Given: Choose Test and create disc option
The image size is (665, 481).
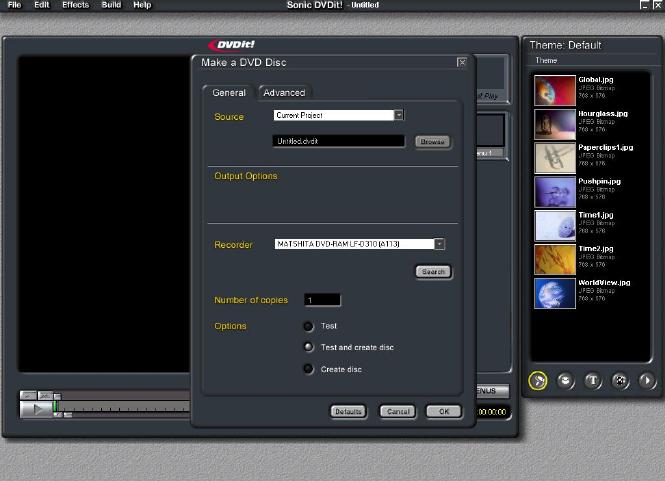Looking at the screenshot, I should [x=309, y=347].
